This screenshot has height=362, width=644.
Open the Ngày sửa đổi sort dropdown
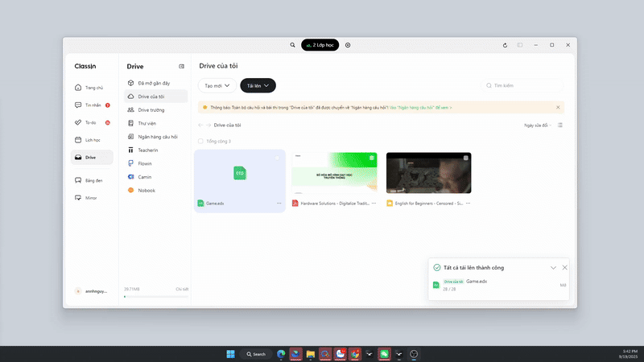[538, 125]
